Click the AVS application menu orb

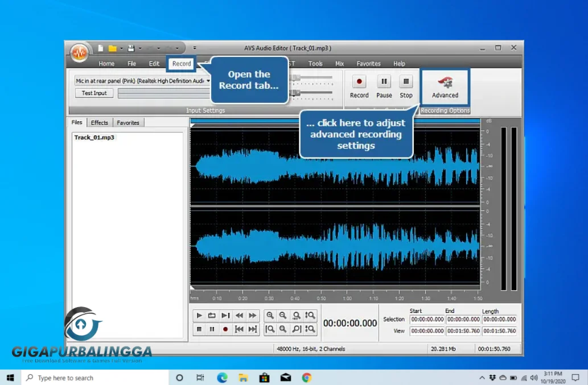point(80,51)
